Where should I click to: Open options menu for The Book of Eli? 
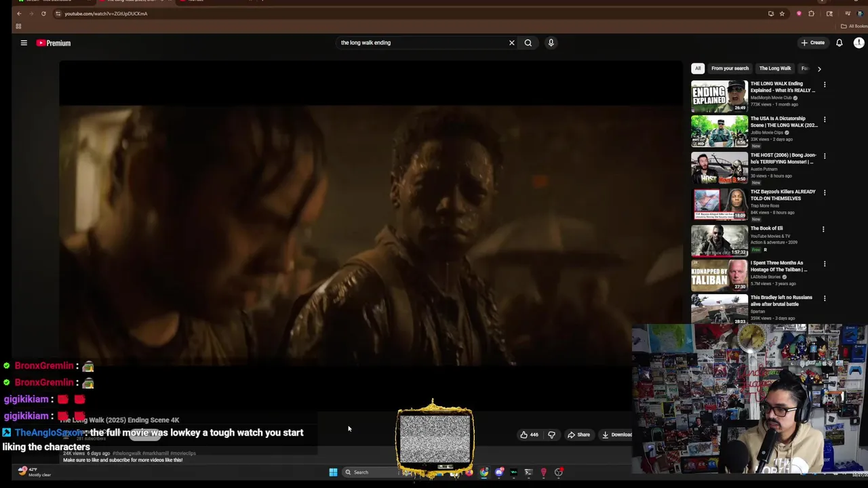coord(823,229)
